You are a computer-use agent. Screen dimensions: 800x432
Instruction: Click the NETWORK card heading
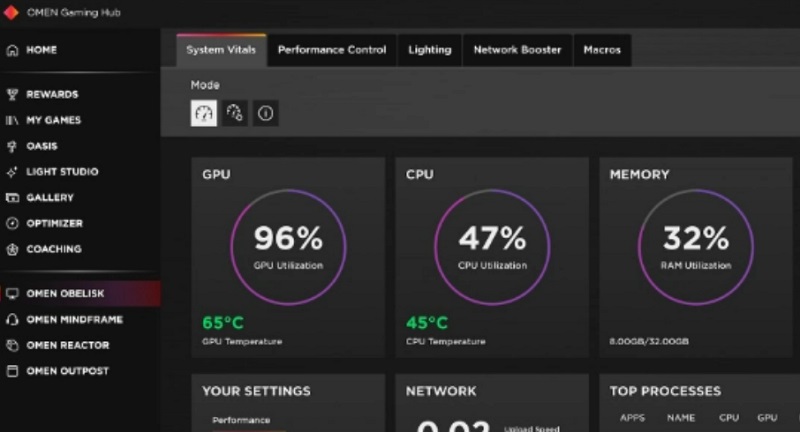pos(441,391)
